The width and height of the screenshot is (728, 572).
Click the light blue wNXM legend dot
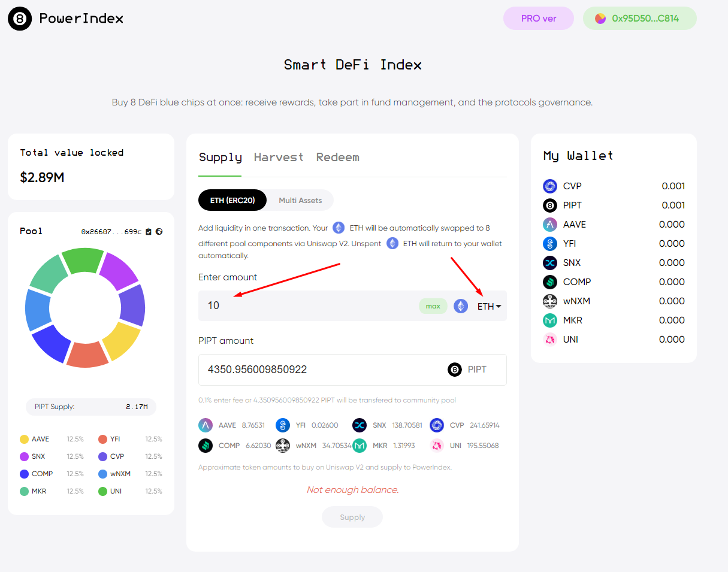click(102, 474)
